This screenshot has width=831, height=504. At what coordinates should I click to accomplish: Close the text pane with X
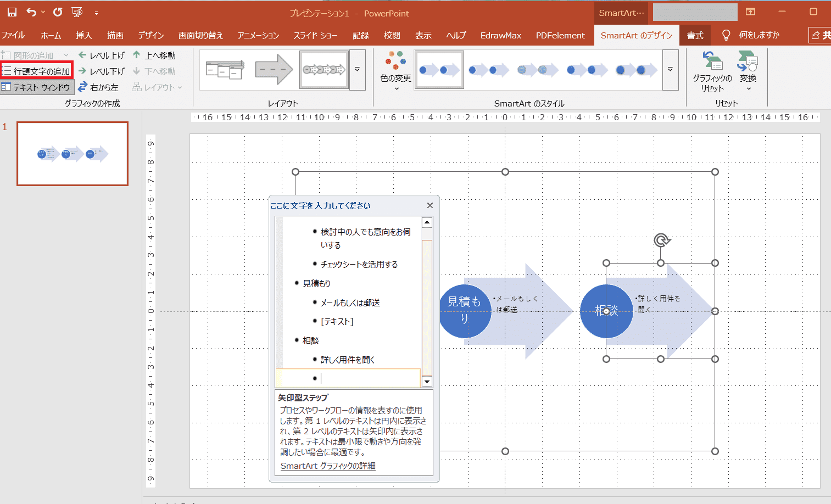430,205
